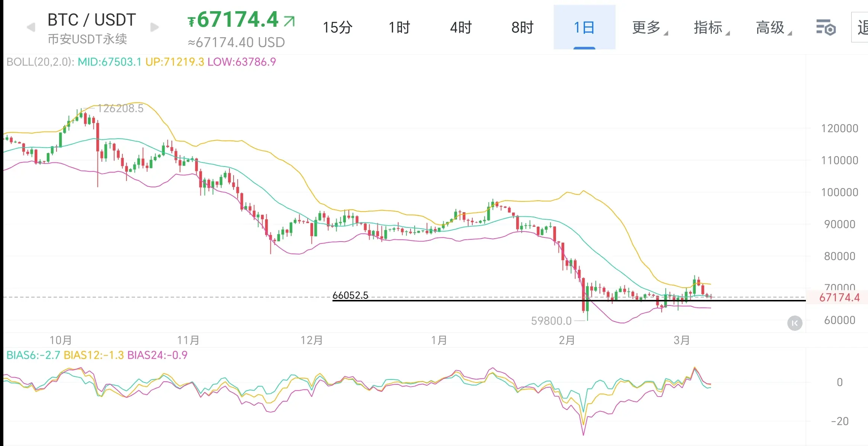Select the 1日 daily timeframe

click(584, 28)
